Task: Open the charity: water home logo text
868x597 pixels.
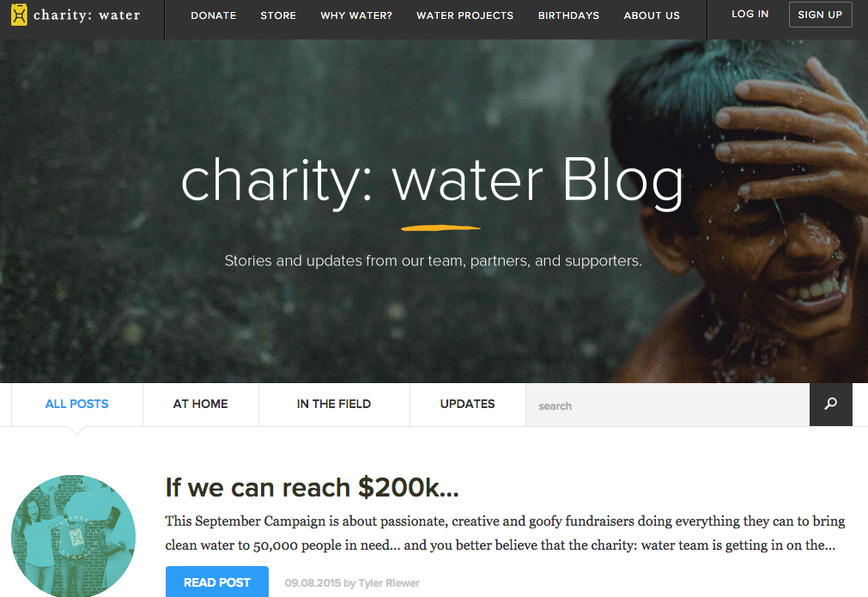Action: [87, 15]
